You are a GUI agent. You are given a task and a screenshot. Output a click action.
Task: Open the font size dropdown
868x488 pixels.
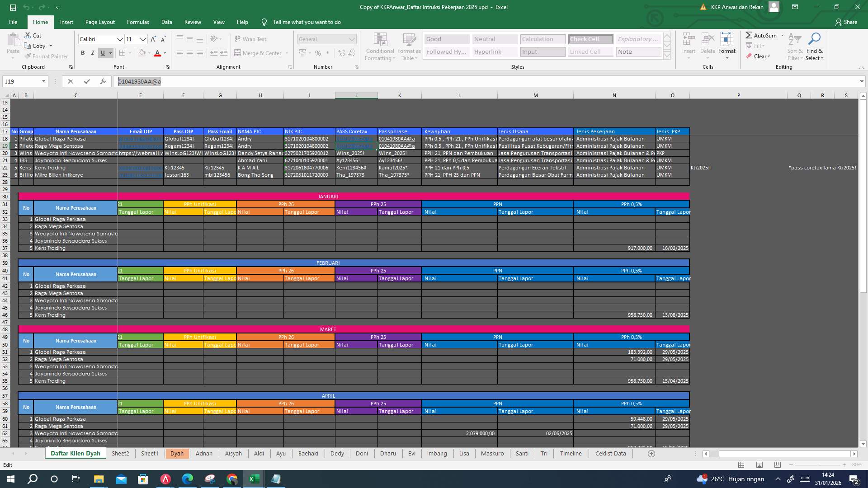(x=143, y=39)
